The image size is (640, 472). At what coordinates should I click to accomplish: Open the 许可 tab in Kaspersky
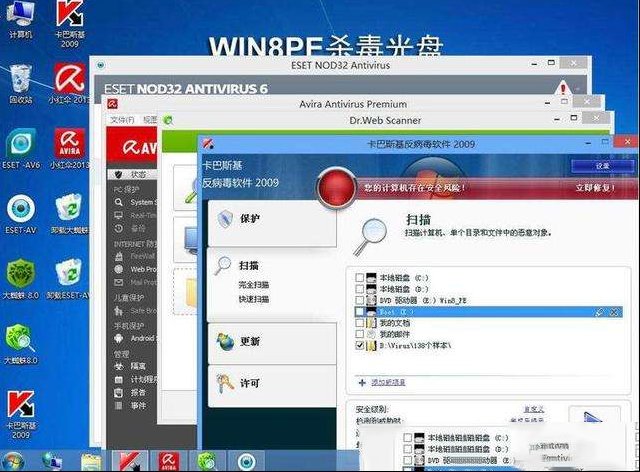(x=272, y=386)
